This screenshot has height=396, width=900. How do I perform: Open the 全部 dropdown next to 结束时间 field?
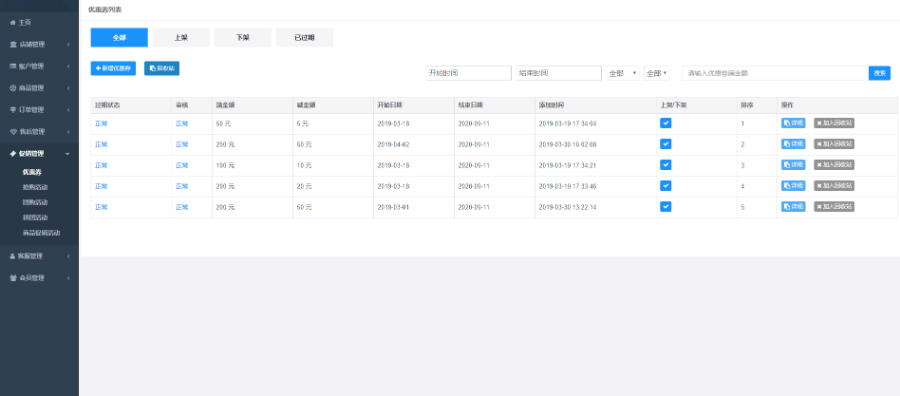pos(623,73)
